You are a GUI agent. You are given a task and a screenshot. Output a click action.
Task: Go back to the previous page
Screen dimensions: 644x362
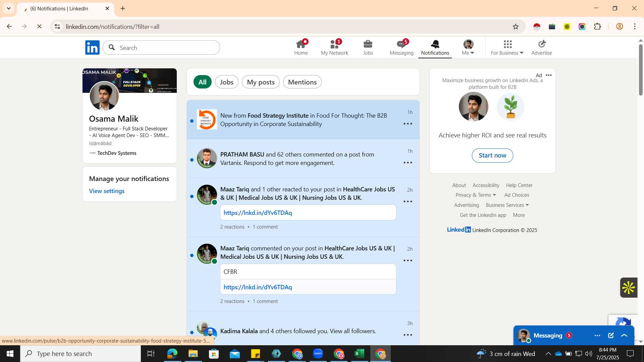[9, 26]
